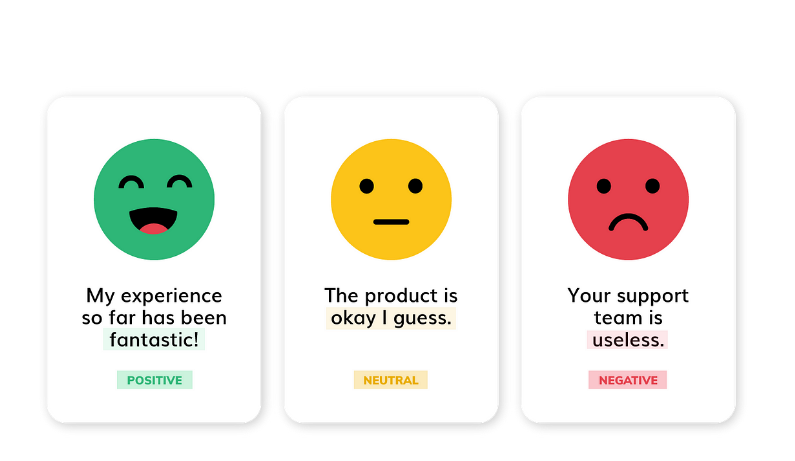Select the yellow NEUTRAL label
Screen dimensions: 795x461
(x=391, y=380)
